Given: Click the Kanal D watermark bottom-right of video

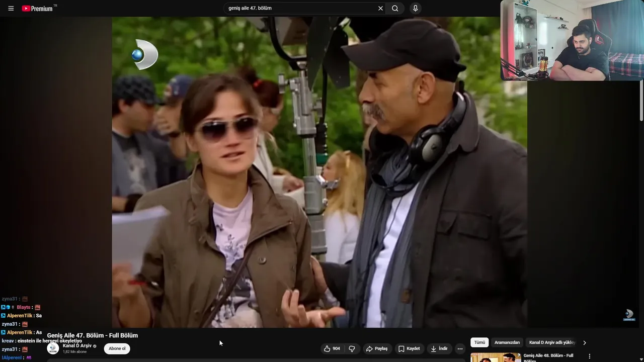Looking at the screenshot, I should click(629, 315).
